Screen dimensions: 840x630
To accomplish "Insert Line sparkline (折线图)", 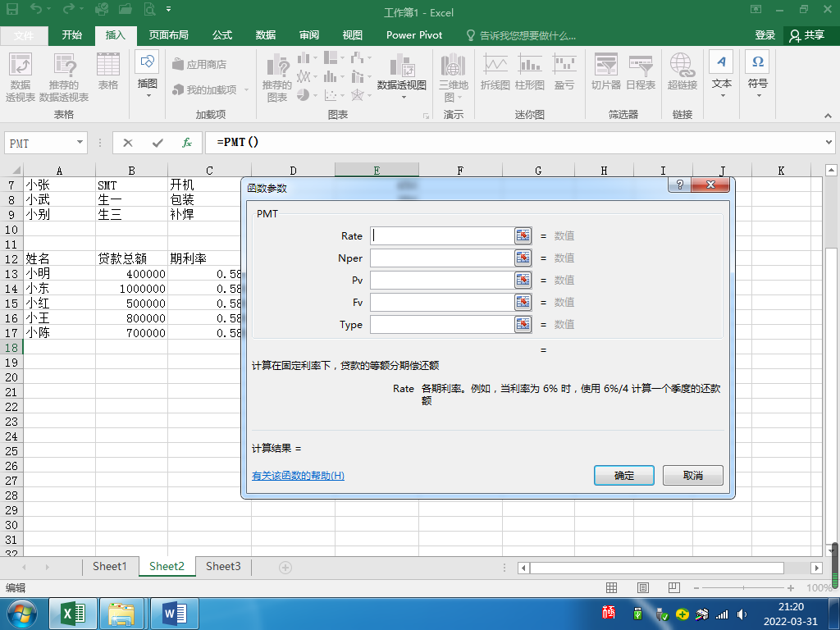I will pos(495,71).
